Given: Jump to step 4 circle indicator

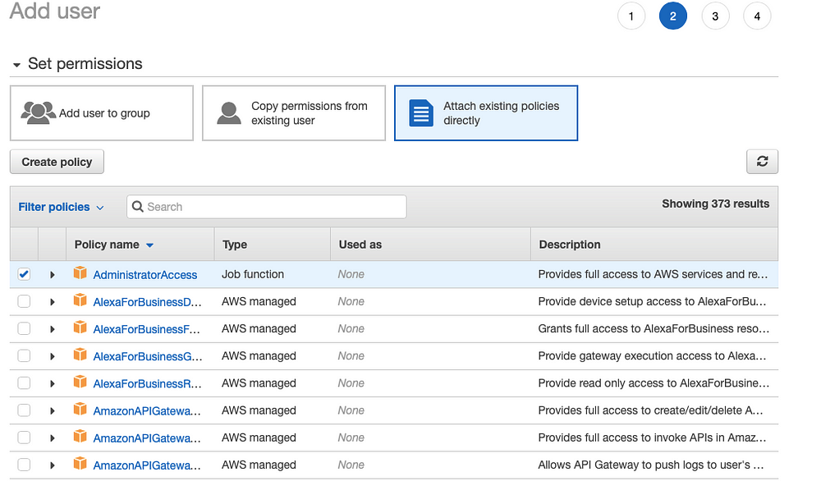Looking at the screenshot, I should (x=757, y=16).
